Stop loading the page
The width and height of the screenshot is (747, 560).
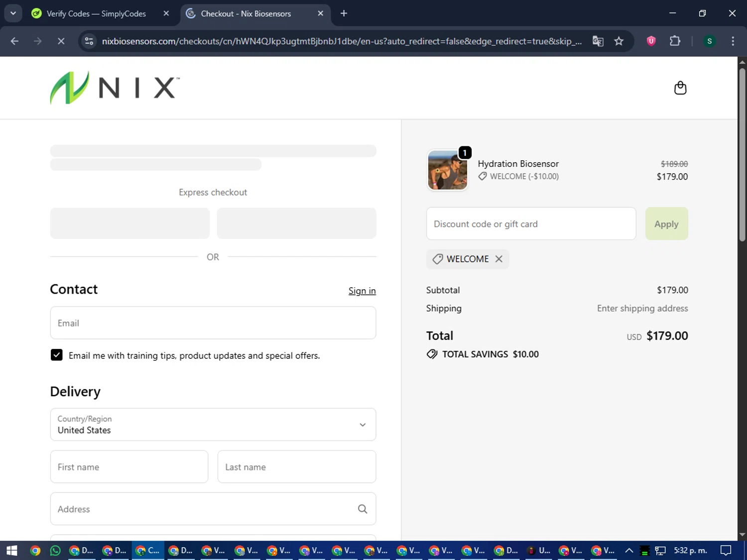61,41
